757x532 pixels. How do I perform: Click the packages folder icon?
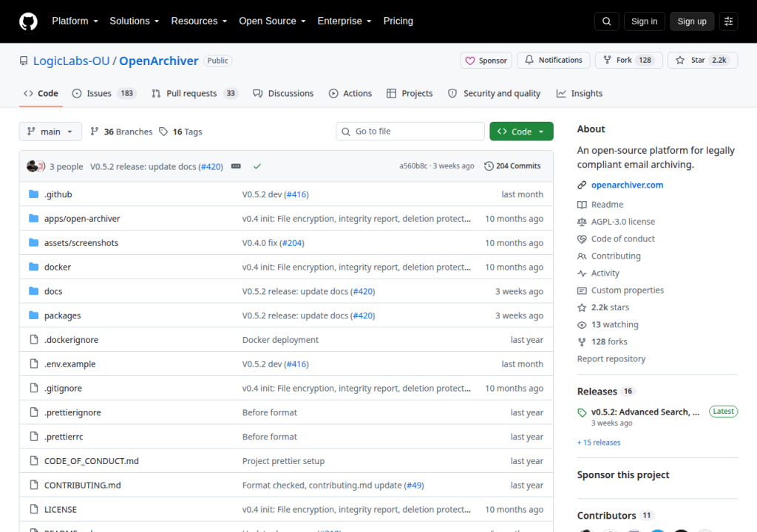(33, 316)
